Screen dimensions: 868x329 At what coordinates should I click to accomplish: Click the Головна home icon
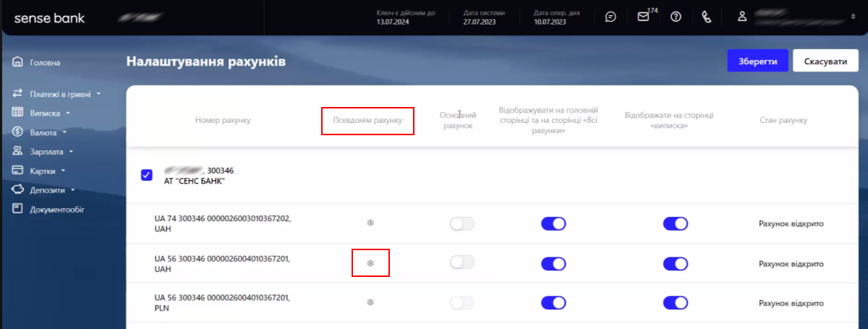18,63
